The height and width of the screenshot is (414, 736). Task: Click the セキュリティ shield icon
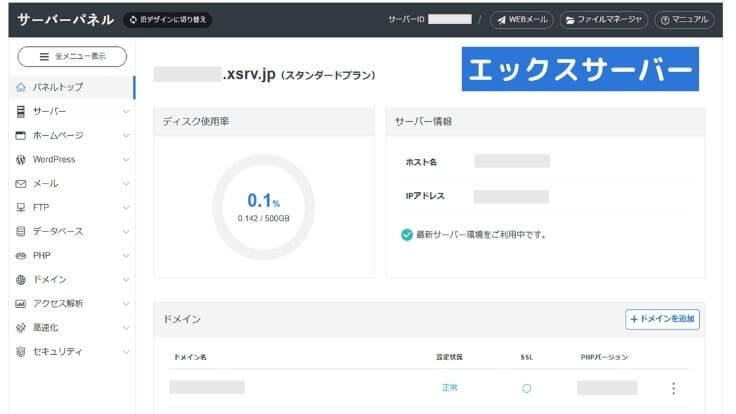point(21,352)
